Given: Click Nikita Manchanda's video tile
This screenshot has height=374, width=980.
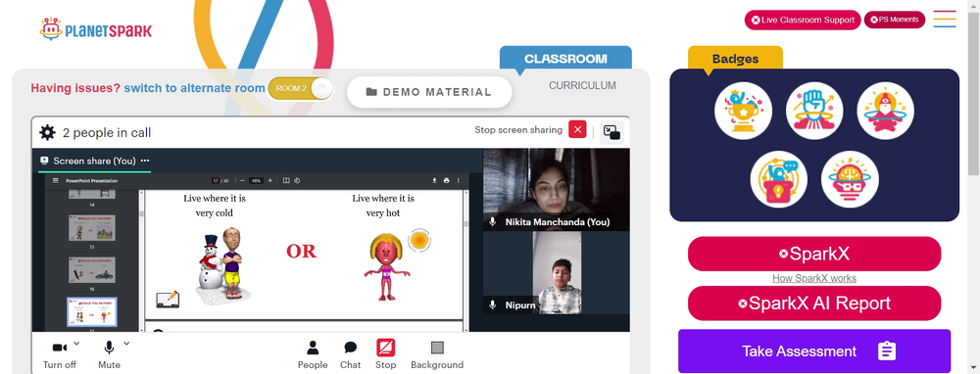Looking at the screenshot, I should 557,190.
